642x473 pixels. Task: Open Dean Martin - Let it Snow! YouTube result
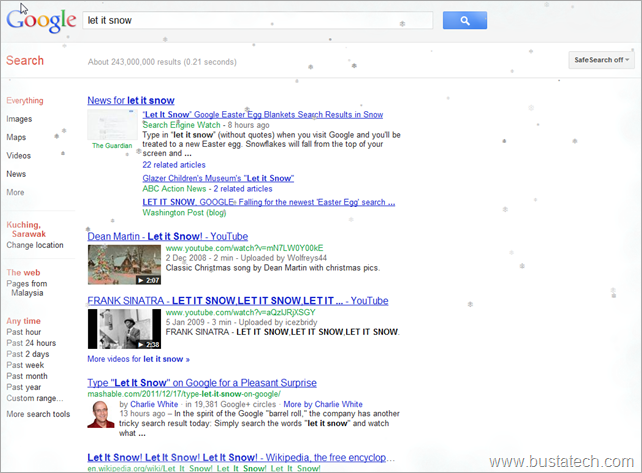167,236
